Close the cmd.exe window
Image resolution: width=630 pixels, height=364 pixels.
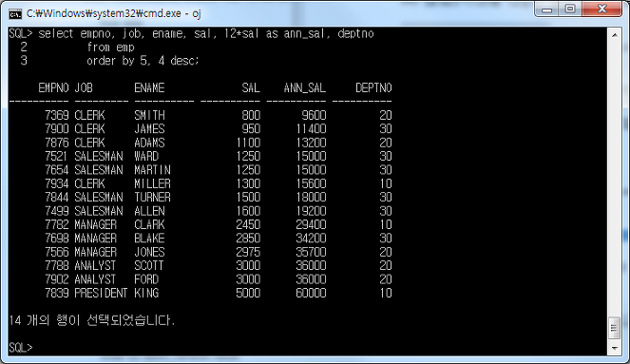(602, 9)
